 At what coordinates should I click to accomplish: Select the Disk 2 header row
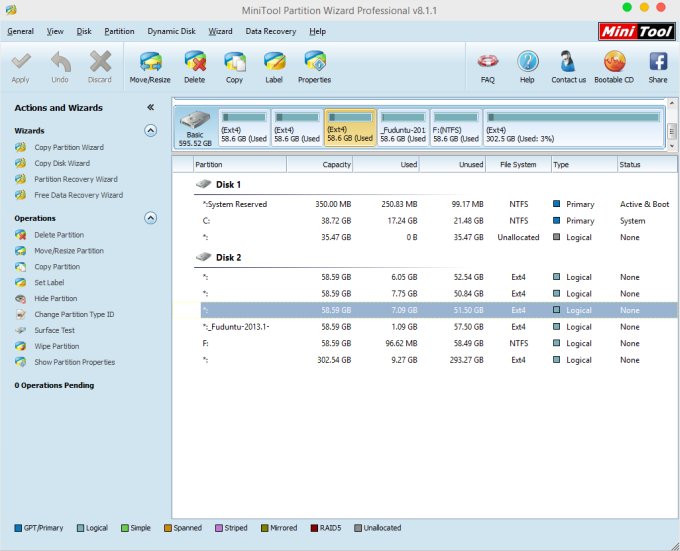point(435,258)
